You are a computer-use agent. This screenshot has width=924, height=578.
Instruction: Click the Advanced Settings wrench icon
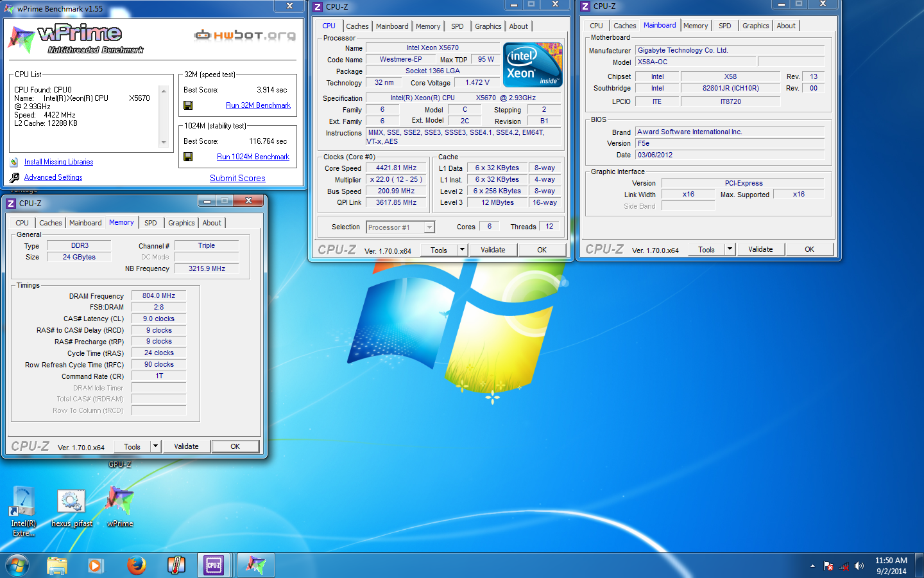point(14,178)
